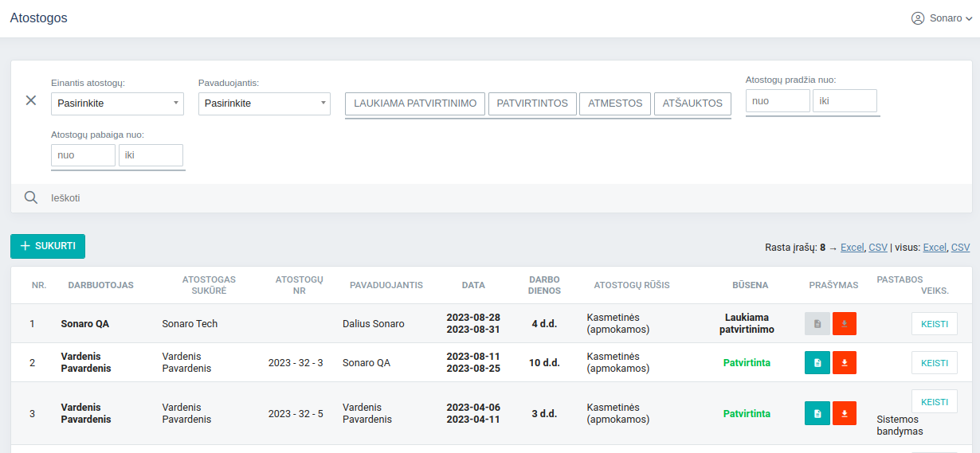
Task: Export all records via last CSV link
Action: pos(960,248)
